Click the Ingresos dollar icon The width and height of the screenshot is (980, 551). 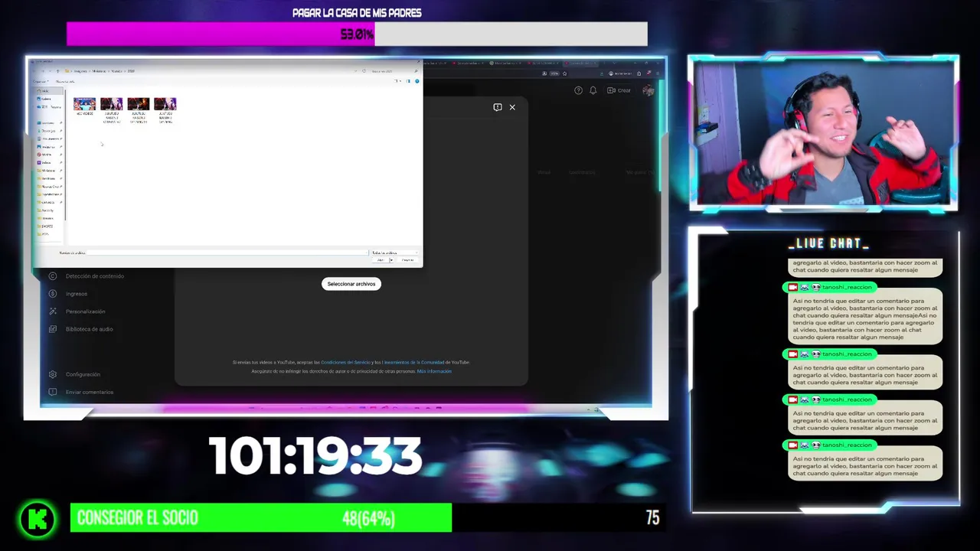tap(53, 294)
